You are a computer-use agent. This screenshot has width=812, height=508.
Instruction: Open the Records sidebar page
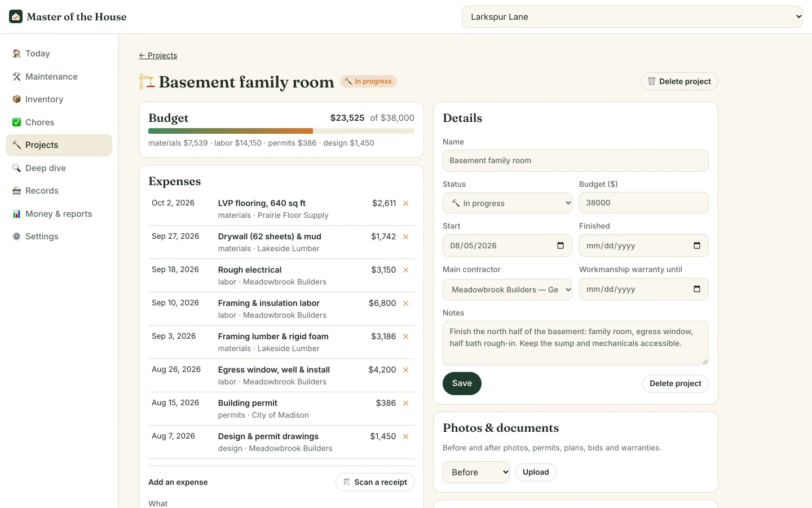coord(59,191)
